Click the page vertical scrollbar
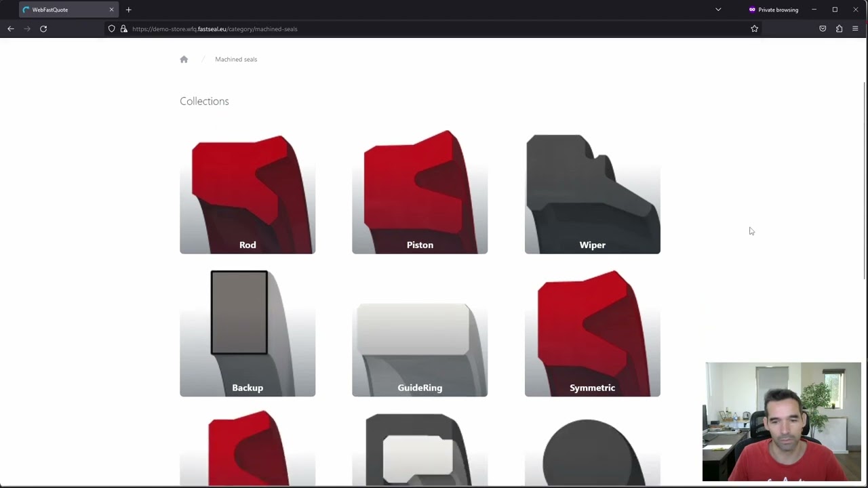The image size is (868, 488). click(x=865, y=180)
